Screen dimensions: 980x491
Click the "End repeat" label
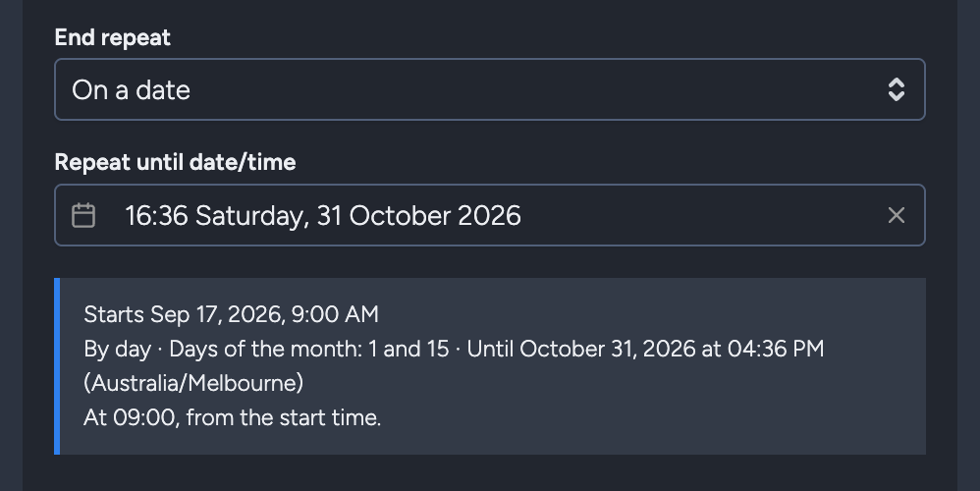(x=113, y=37)
